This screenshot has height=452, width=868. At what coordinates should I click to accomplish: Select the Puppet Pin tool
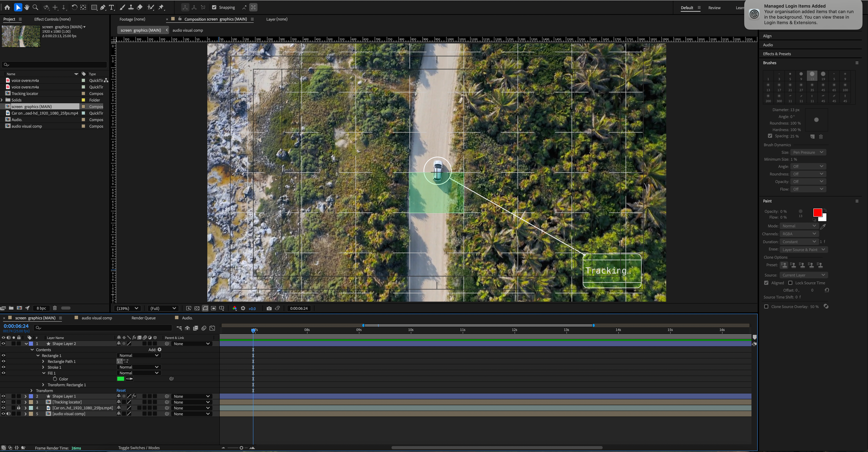(x=161, y=7)
